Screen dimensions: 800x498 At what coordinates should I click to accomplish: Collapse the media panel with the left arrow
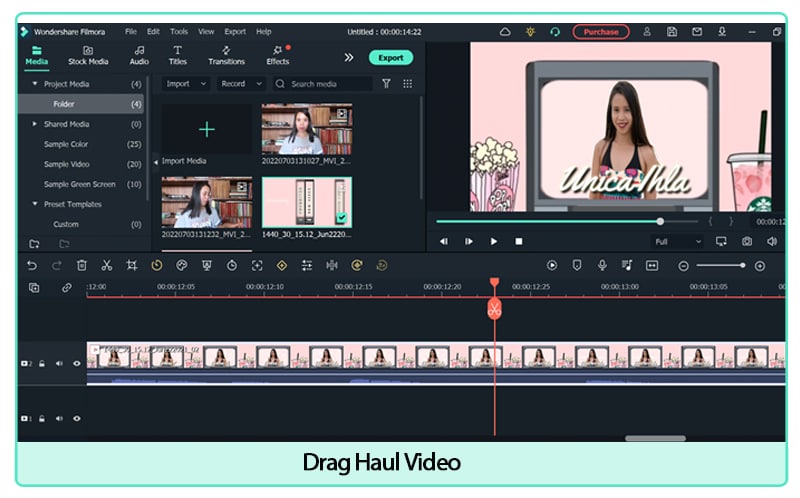[x=156, y=162]
